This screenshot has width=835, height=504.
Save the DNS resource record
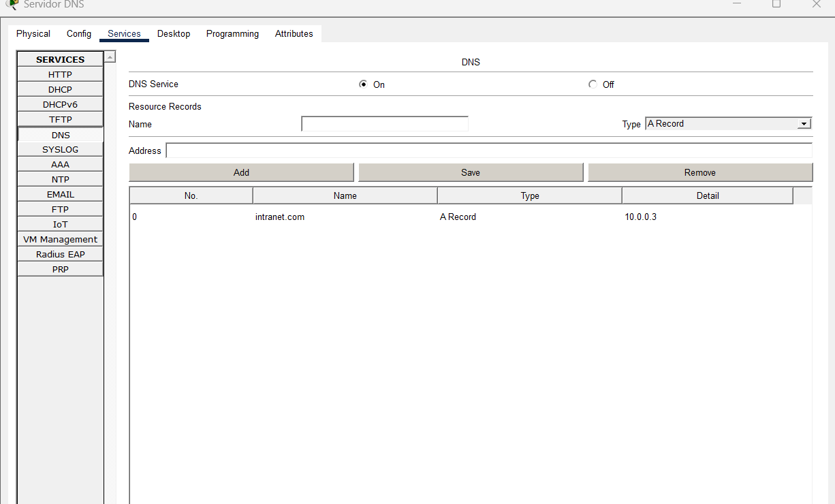pos(471,172)
